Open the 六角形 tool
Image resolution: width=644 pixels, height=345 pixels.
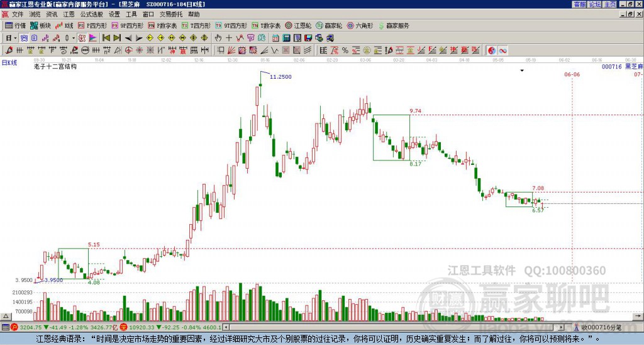(x=360, y=25)
